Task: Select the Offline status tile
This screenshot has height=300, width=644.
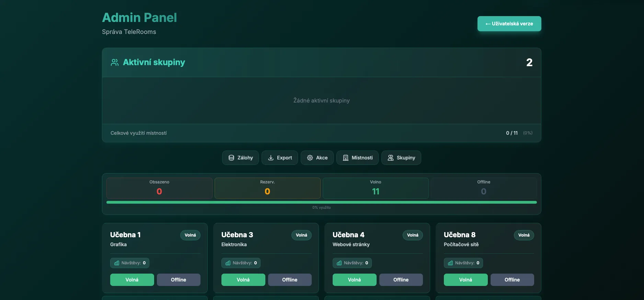Action: [484, 188]
